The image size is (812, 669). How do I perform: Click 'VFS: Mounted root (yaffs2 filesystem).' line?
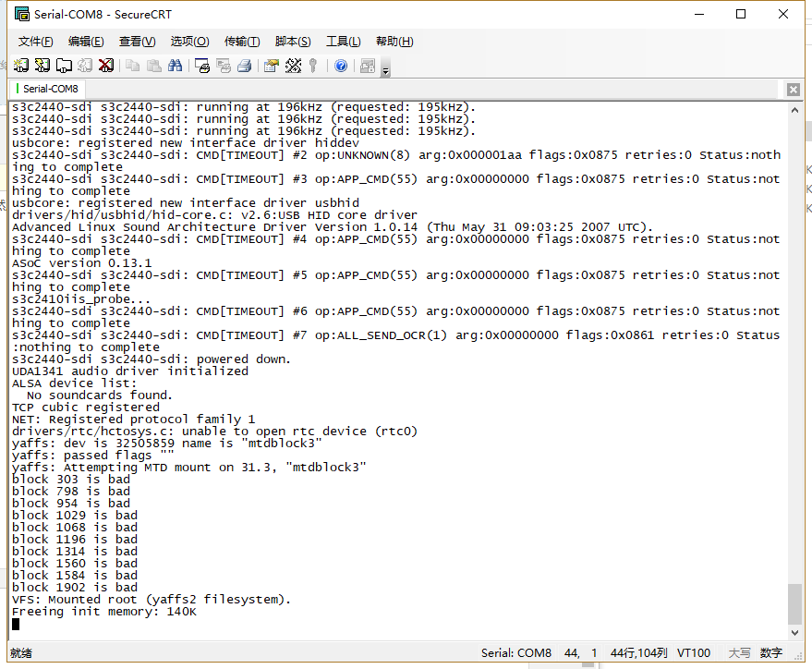coord(151,600)
